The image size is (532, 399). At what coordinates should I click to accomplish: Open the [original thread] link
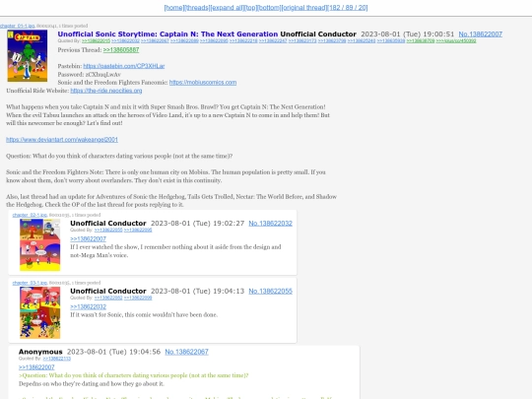(x=304, y=8)
